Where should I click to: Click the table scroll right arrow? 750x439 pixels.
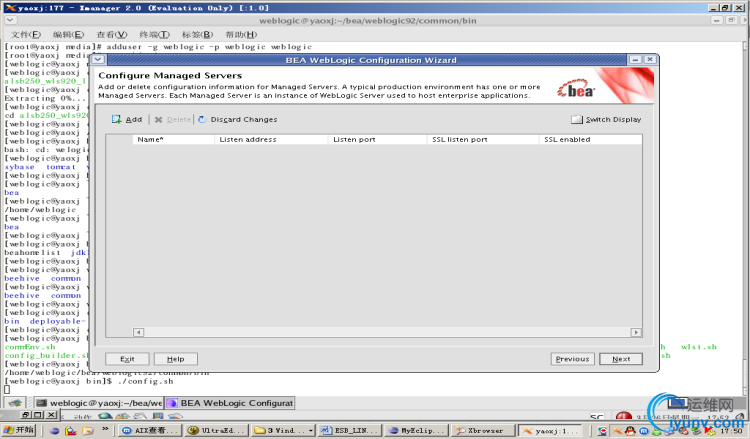pos(636,332)
